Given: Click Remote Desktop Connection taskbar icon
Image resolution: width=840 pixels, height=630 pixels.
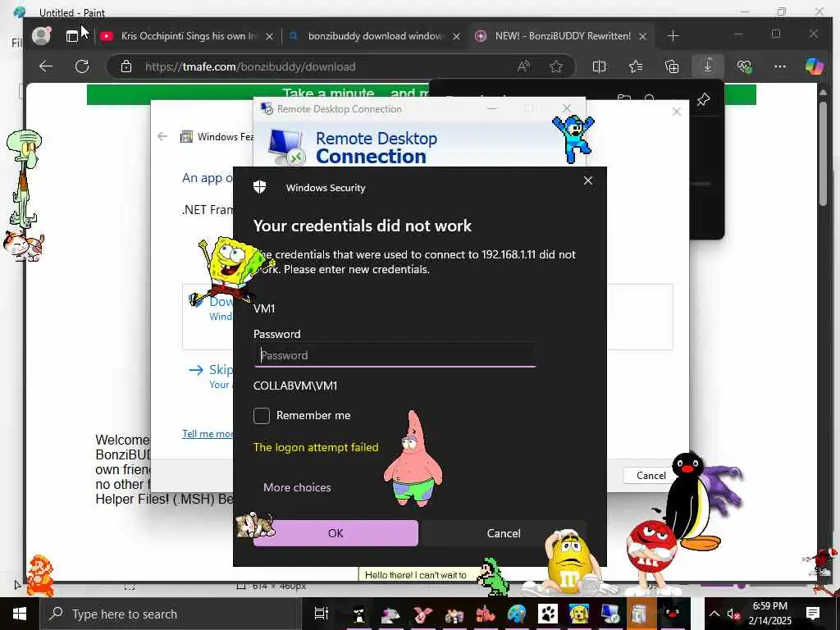Looking at the screenshot, I should click(609, 614).
